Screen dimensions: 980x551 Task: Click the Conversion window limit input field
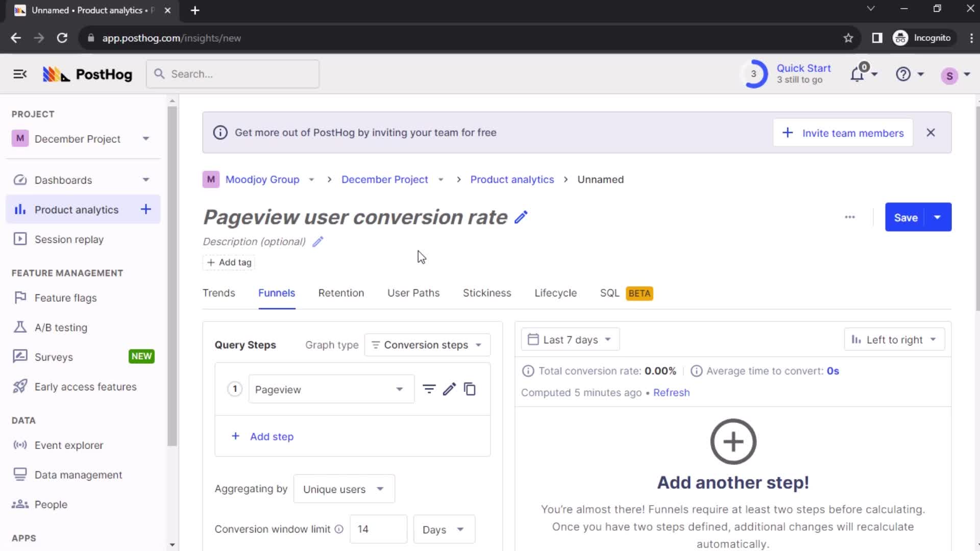pyautogui.click(x=378, y=530)
